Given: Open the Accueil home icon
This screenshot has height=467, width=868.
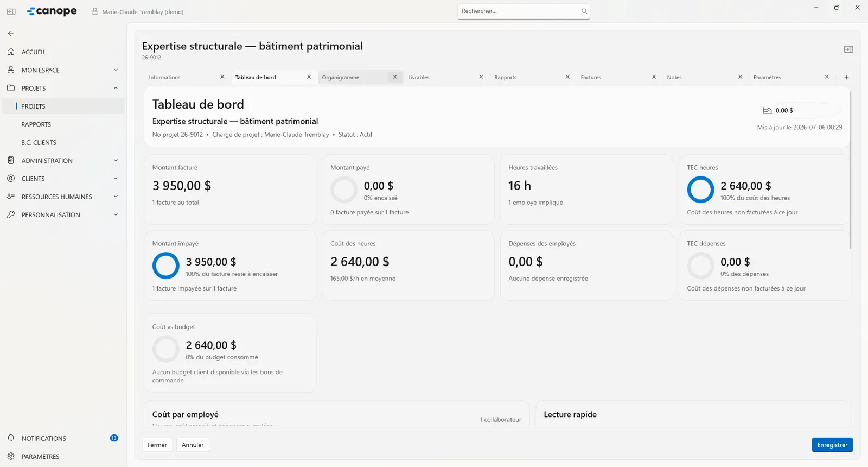Looking at the screenshot, I should click(x=11, y=52).
